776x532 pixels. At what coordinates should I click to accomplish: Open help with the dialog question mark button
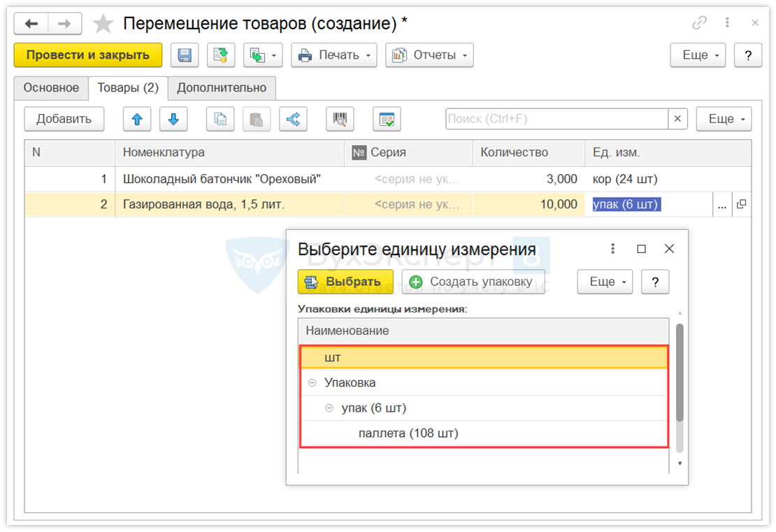[655, 282]
